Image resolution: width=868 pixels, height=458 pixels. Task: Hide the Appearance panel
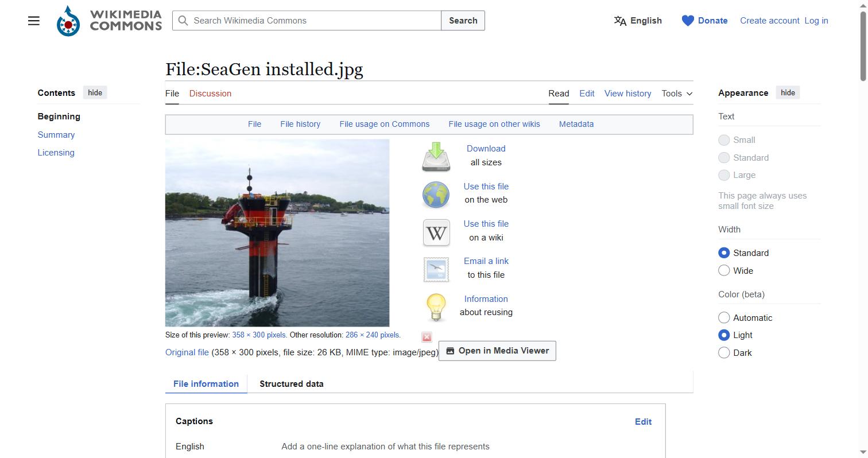[788, 93]
